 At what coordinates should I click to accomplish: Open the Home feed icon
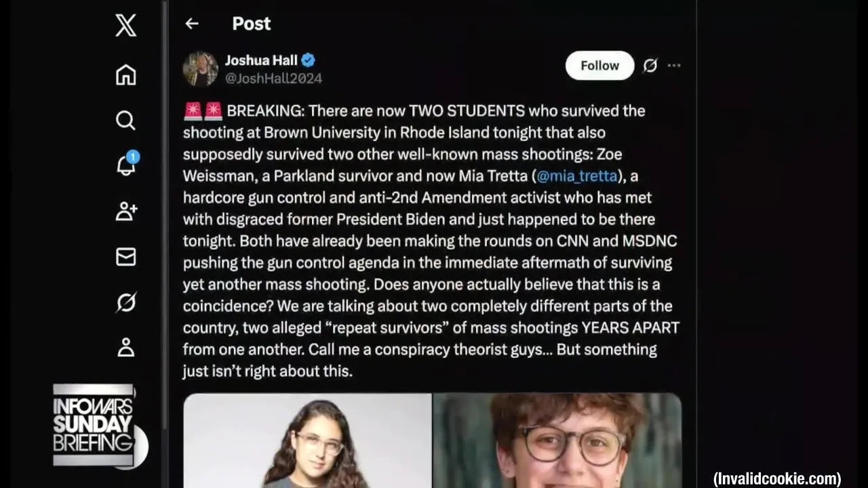coord(125,75)
